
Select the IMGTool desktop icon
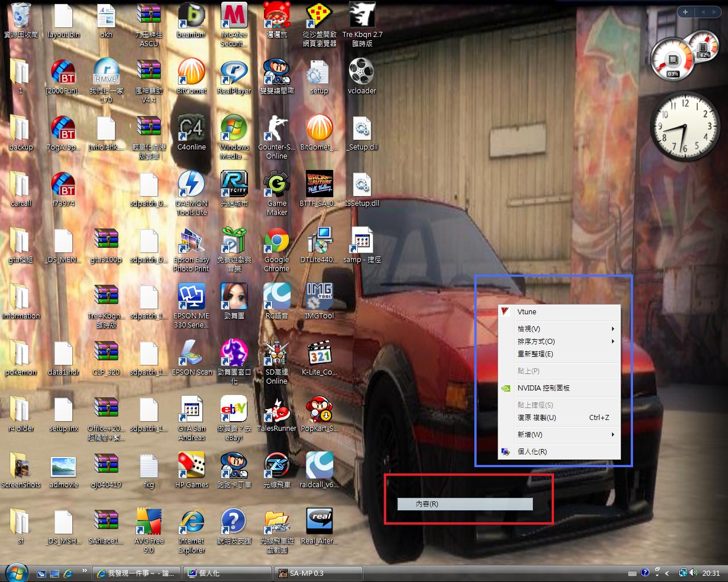pyautogui.click(x=319, y=299)
